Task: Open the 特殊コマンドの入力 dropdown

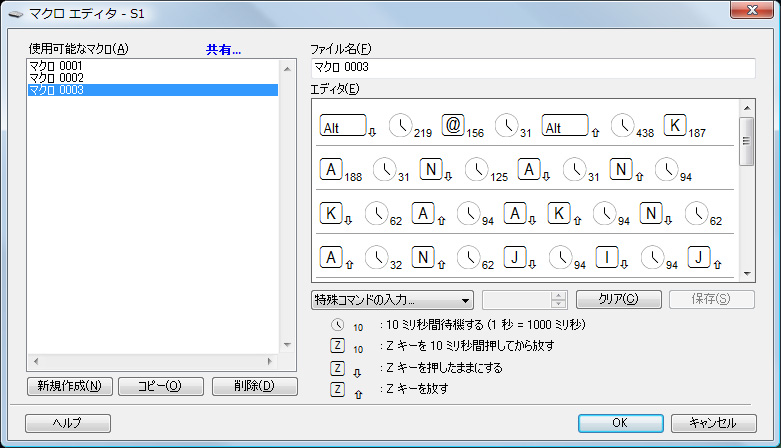Action: coord(392,299)
